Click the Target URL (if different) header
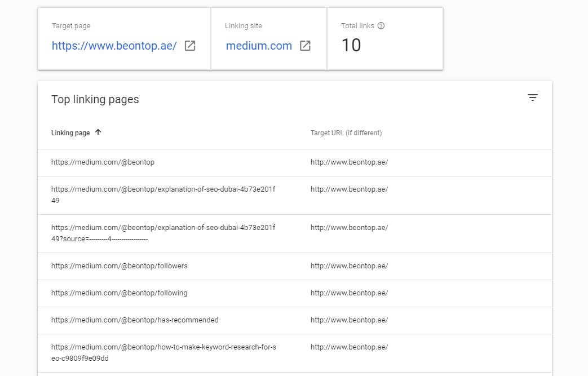The width and height of the screenshot is (588, 376). pos(346,132)
